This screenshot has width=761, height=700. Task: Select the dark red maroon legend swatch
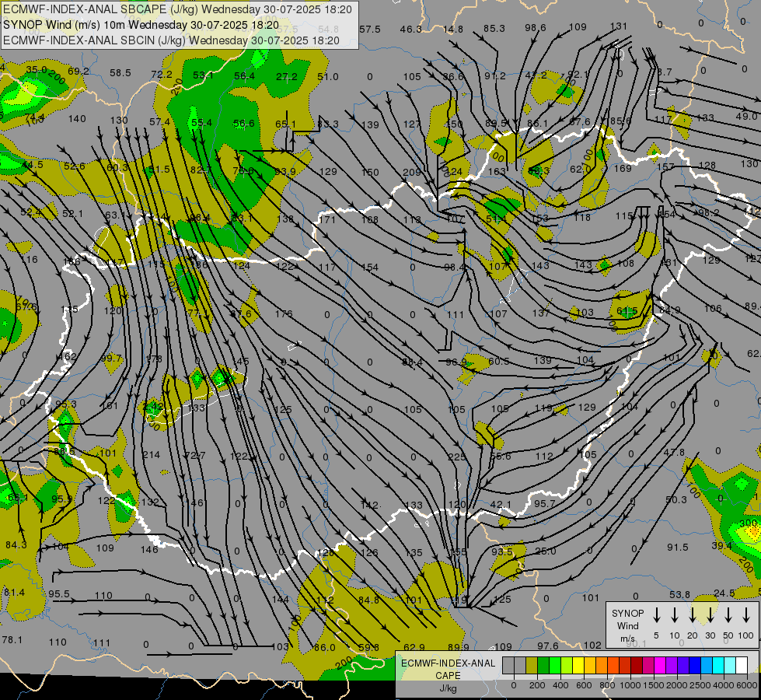pyautogui.click(x=637, y=665)
